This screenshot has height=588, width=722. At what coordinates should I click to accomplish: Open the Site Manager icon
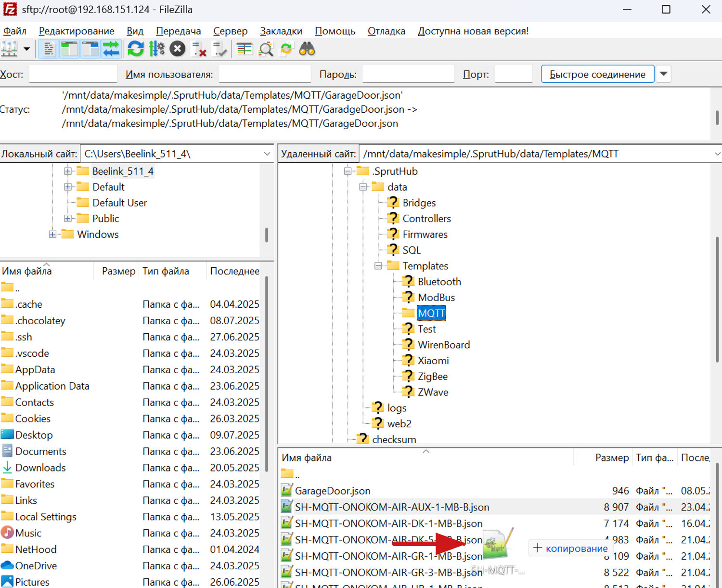click(10, 49)
